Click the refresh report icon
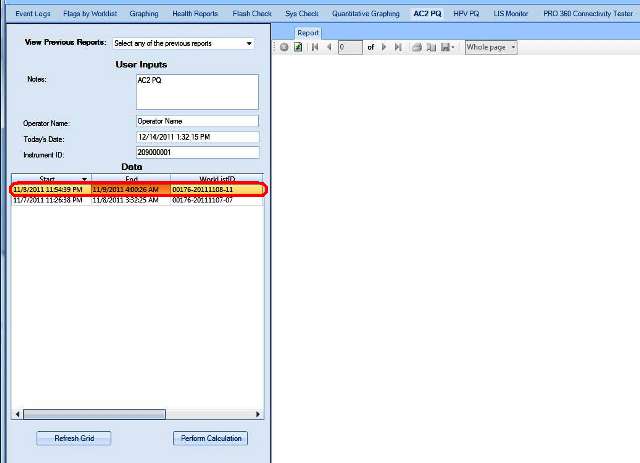640x463 pixels. 298,47
